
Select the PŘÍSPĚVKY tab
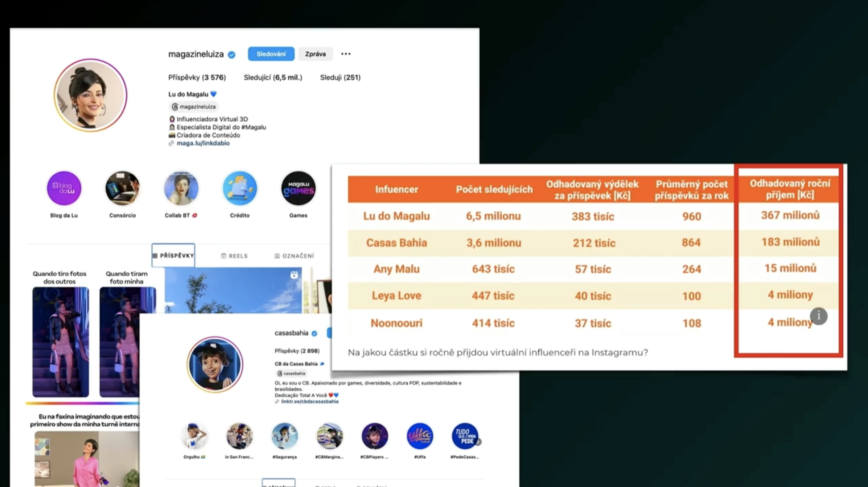click(x=173, y=256)
